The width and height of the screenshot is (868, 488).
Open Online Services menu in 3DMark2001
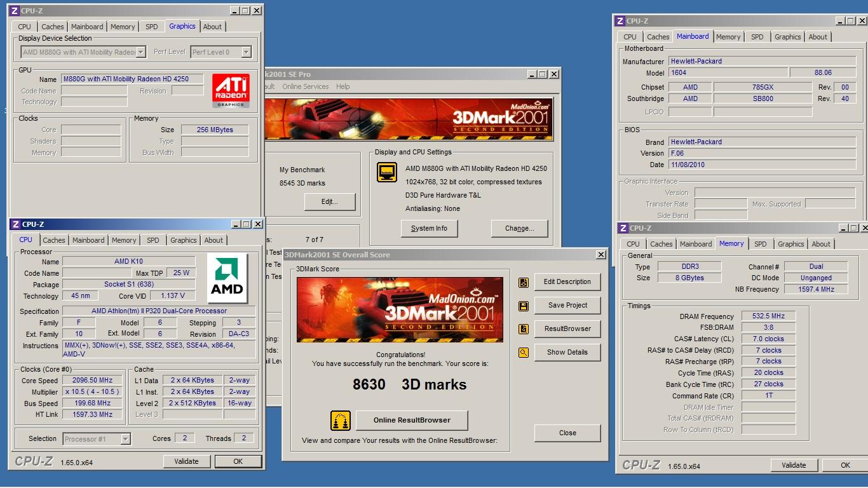point(306,86)
